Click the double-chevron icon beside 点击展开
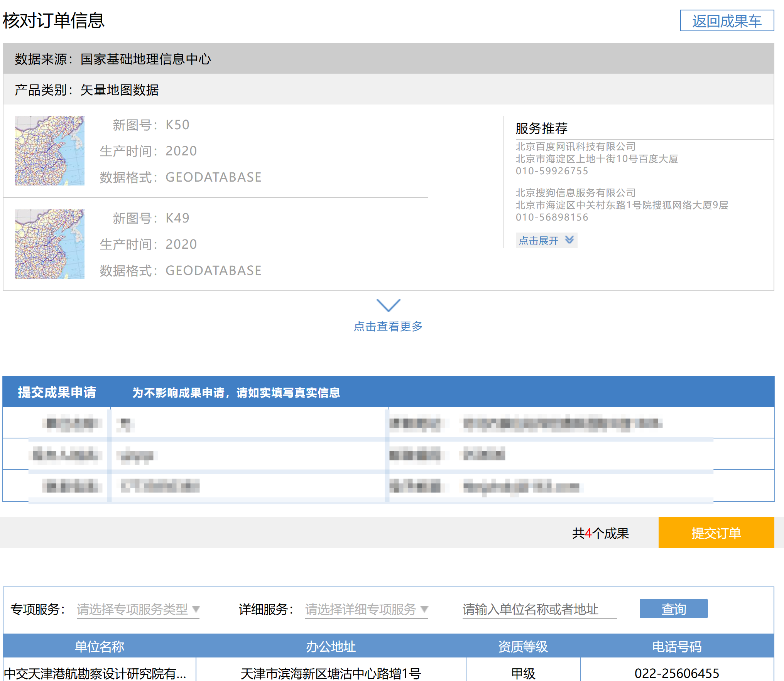784x681 pixels. click(569, 240)
